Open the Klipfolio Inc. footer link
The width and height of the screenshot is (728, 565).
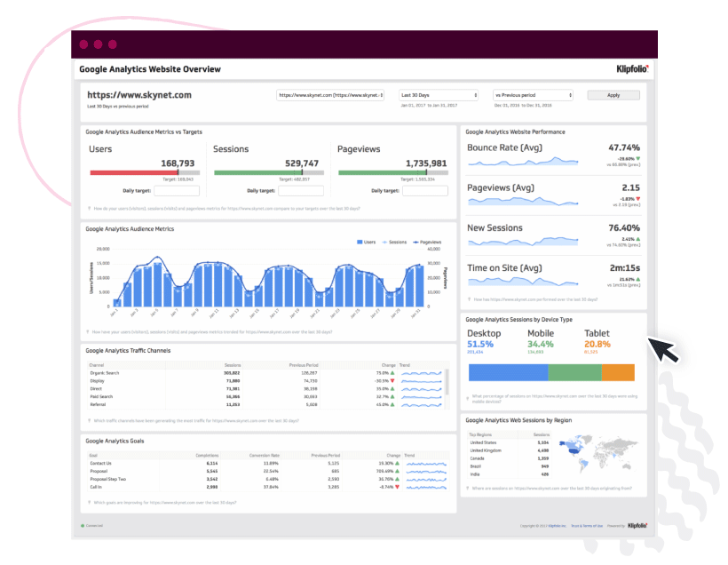(x=558, y=526)
